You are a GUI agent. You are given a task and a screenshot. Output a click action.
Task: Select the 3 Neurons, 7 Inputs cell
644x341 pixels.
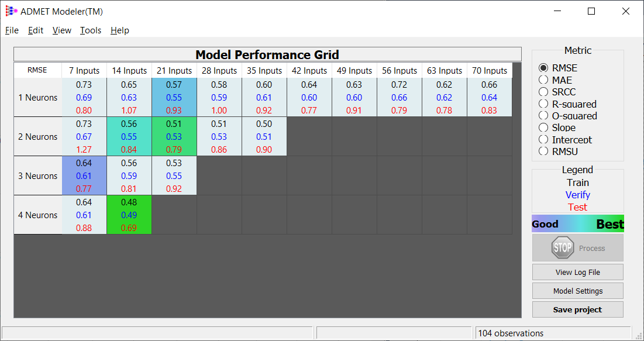[84, 176]
